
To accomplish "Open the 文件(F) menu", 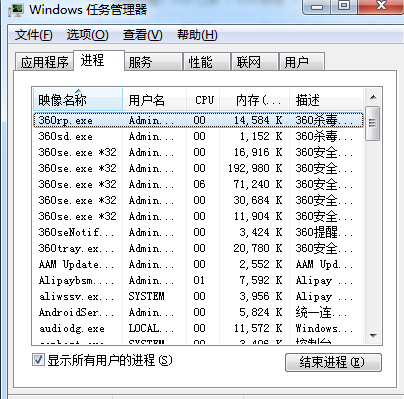I will [x=34, y=35].
